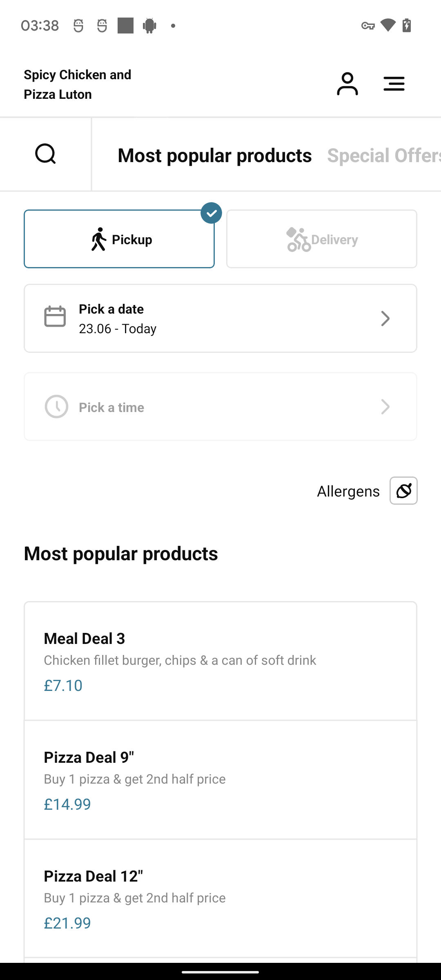Tap the clock icon in Pick a time
This screenshot has width=441, height=980.
click(x=56, y=406)
